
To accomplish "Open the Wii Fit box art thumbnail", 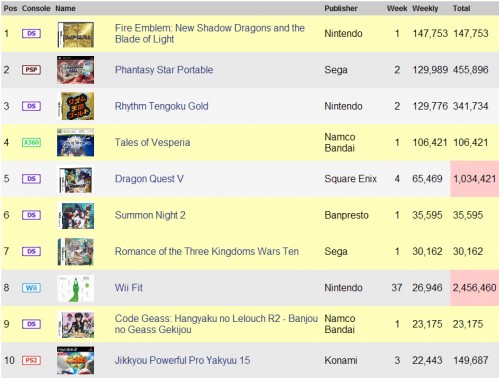I will point(76,288).
